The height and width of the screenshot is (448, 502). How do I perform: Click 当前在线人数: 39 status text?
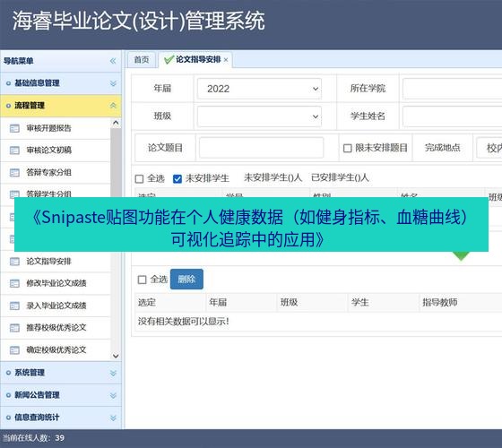point(34,438)
